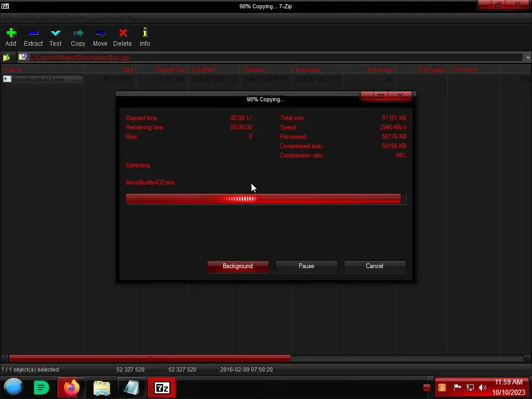Sort by the Created column header
This screenshot has height=399, width=532.
click(x=266, y=70)
